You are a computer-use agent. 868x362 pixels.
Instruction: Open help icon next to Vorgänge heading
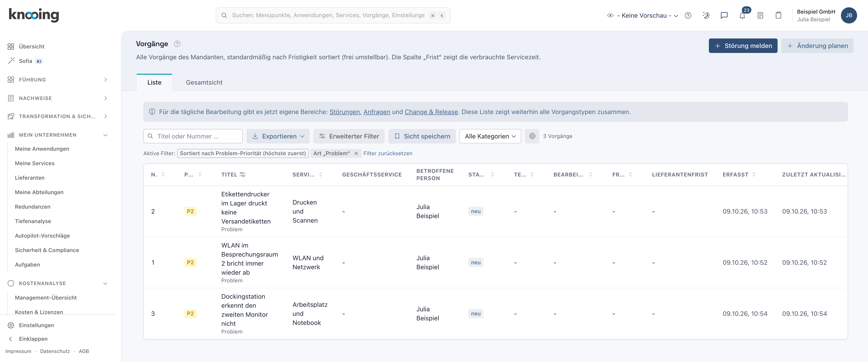177,44
